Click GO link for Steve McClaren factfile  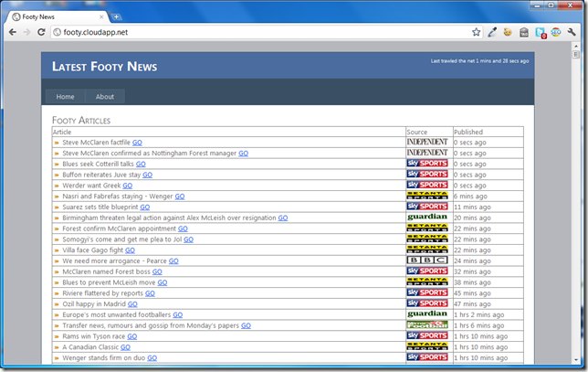click(137, 143)
